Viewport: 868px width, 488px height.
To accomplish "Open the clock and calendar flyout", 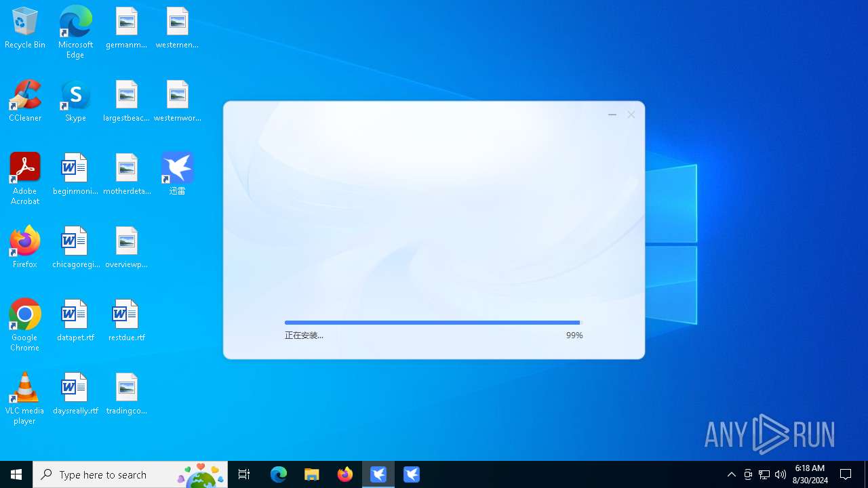I will click(810, 474).
